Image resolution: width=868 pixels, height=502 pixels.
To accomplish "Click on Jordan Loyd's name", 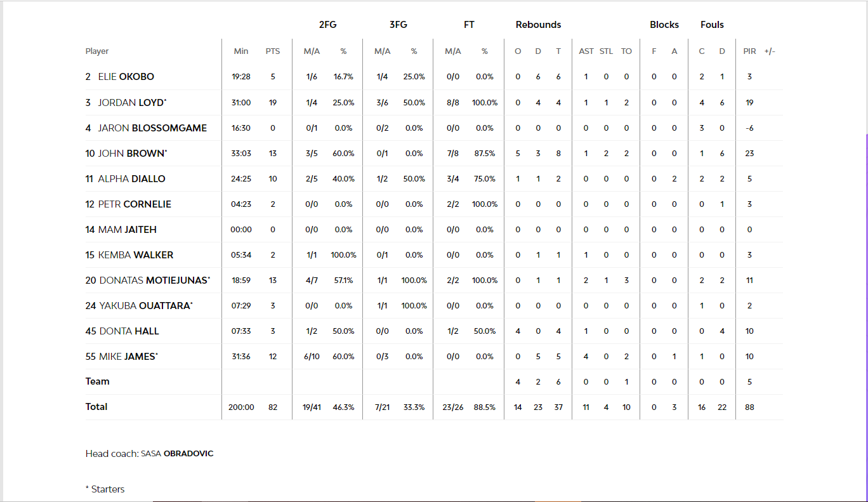I will pyautogui.click(x=132, y=102).
